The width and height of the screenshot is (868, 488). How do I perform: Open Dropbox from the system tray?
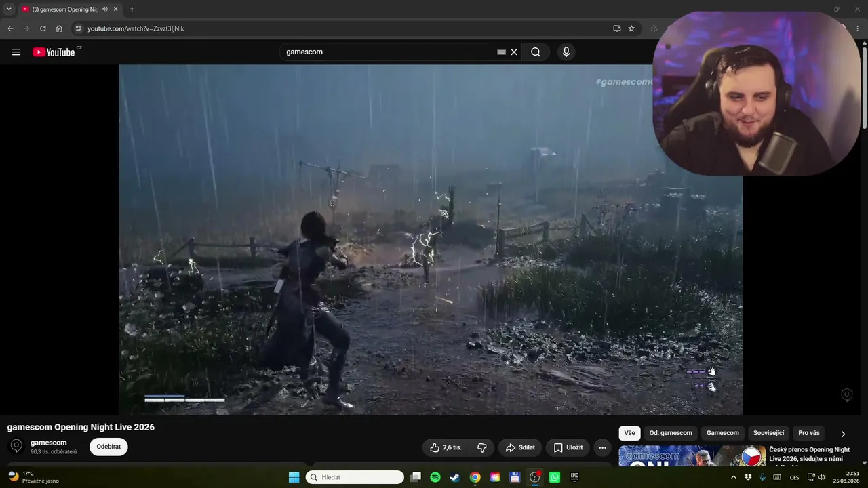[748, 477]
